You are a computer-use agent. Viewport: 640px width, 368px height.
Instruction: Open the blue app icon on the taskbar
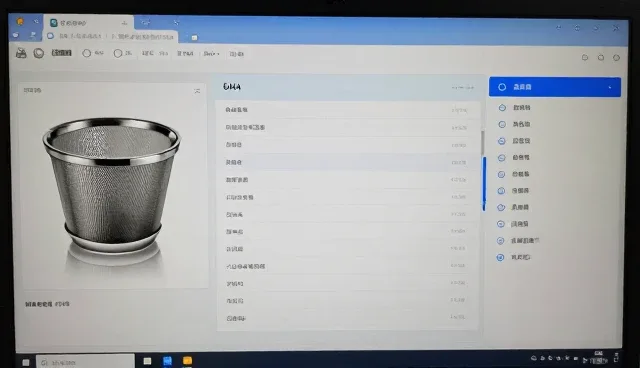(167, 361)
